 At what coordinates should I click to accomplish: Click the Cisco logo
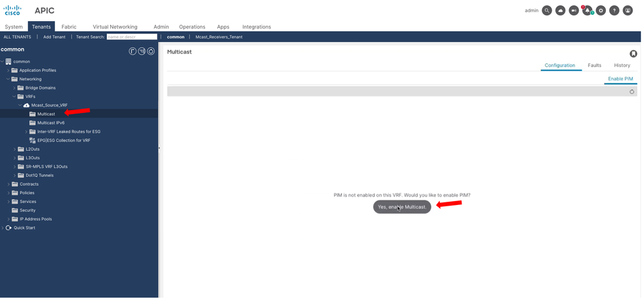click(x=12, y=10)
